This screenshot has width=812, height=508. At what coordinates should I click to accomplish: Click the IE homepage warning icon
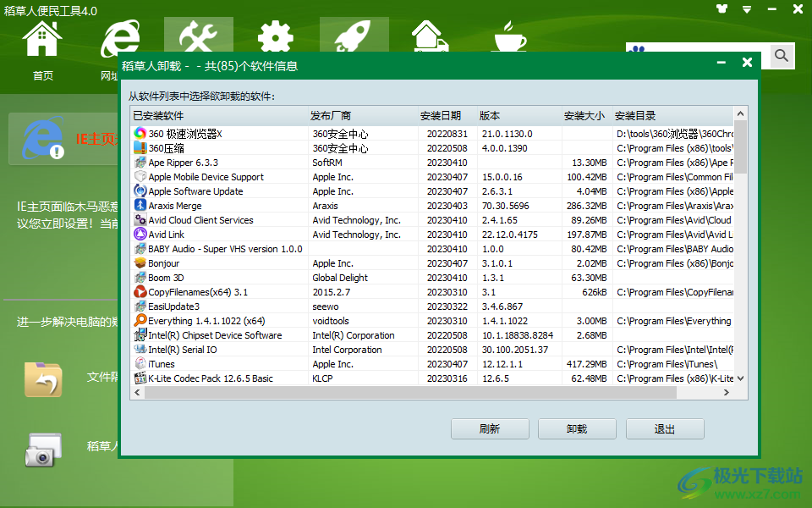coord(43,138)
